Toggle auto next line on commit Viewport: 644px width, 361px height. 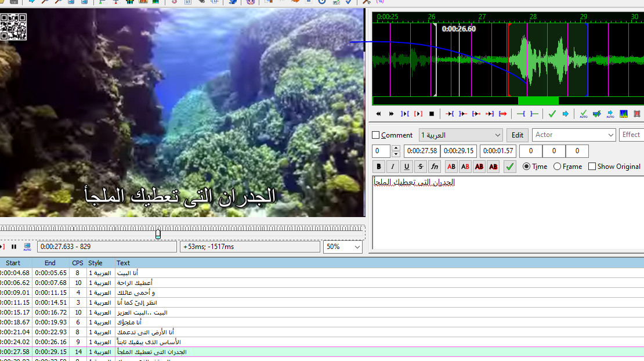coord(597,114)
